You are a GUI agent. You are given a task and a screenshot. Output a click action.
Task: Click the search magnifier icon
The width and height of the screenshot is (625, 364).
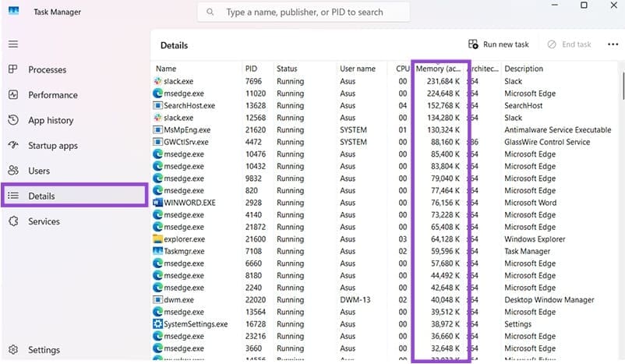[210, 12]
